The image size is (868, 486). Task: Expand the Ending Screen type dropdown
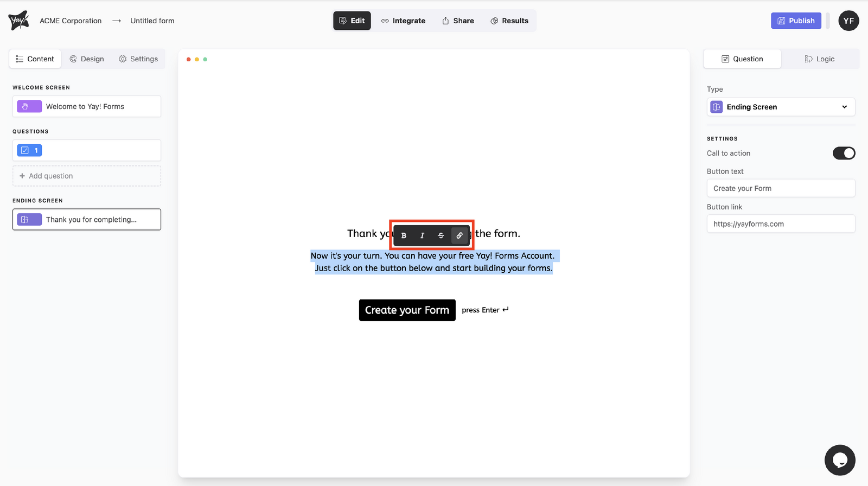tap(781, 107)
